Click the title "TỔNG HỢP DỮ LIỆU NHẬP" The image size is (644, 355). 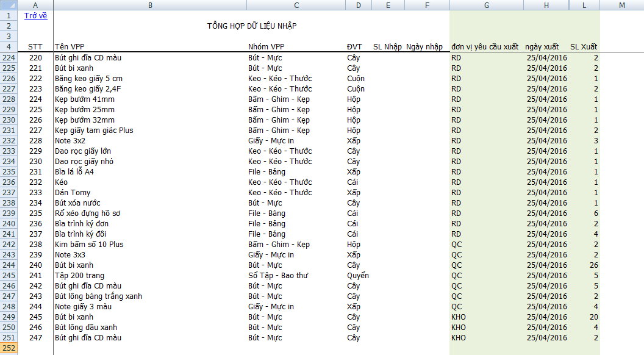click(x=252, y=26)
